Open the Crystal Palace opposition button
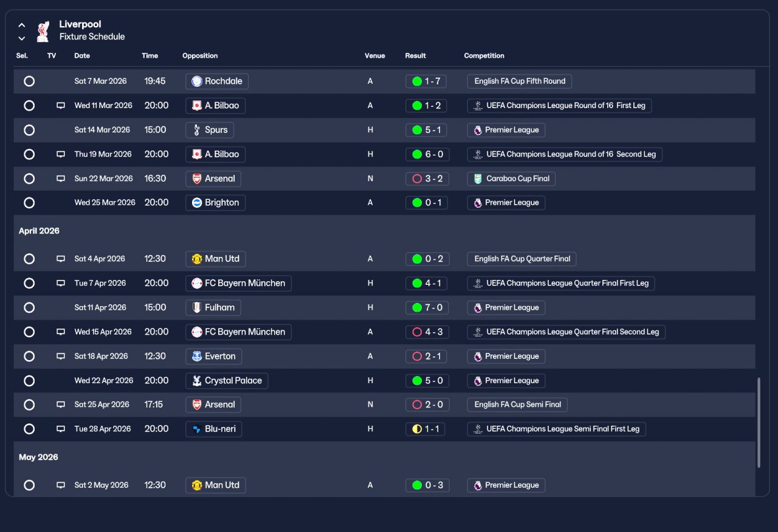Image resolution: width=778 pixels, height=532 pixels. (227, 381)
